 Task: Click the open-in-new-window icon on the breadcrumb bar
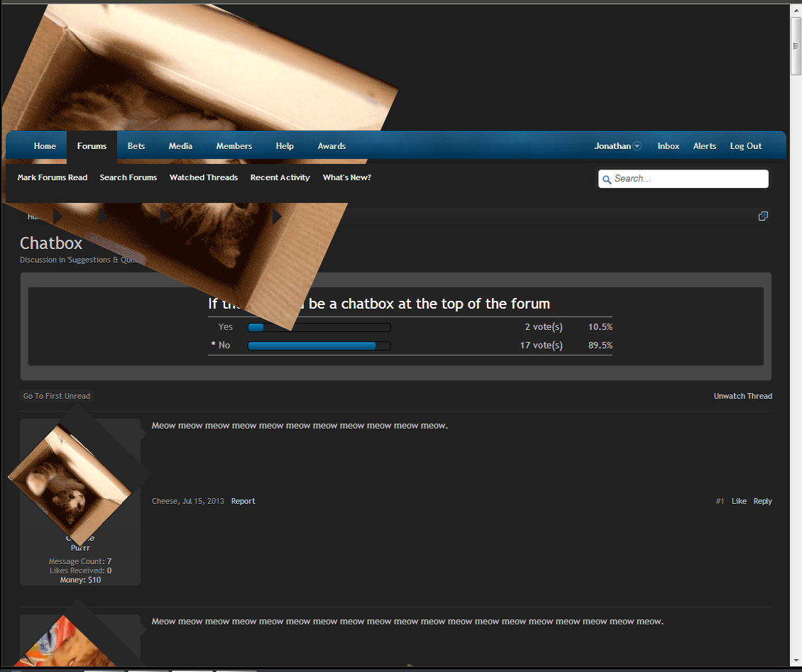(x=763, y=216)
